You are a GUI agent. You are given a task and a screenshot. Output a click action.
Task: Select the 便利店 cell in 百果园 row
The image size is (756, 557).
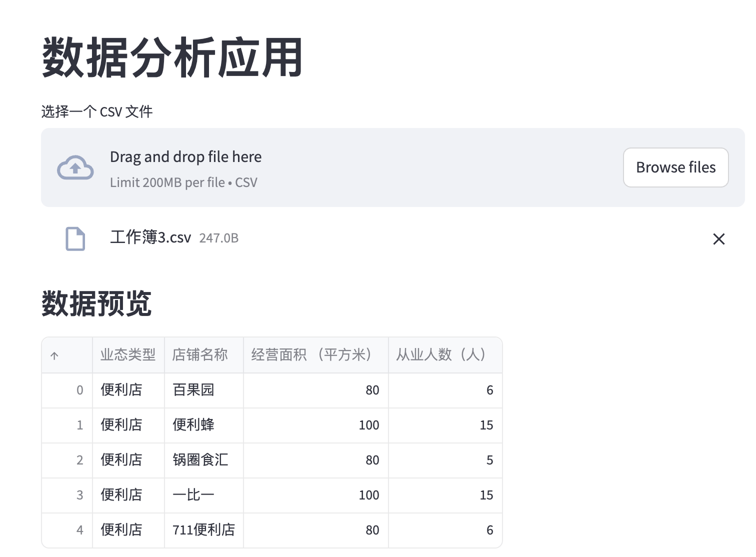coord(128,390)
